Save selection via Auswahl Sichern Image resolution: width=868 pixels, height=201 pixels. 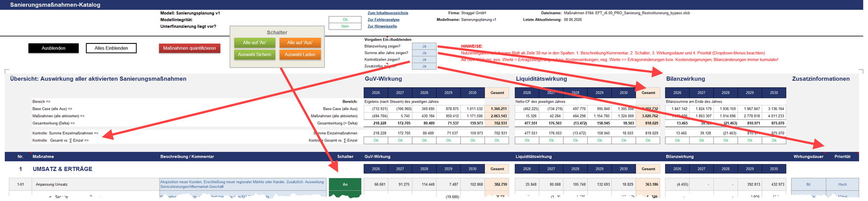coord(255,55)
